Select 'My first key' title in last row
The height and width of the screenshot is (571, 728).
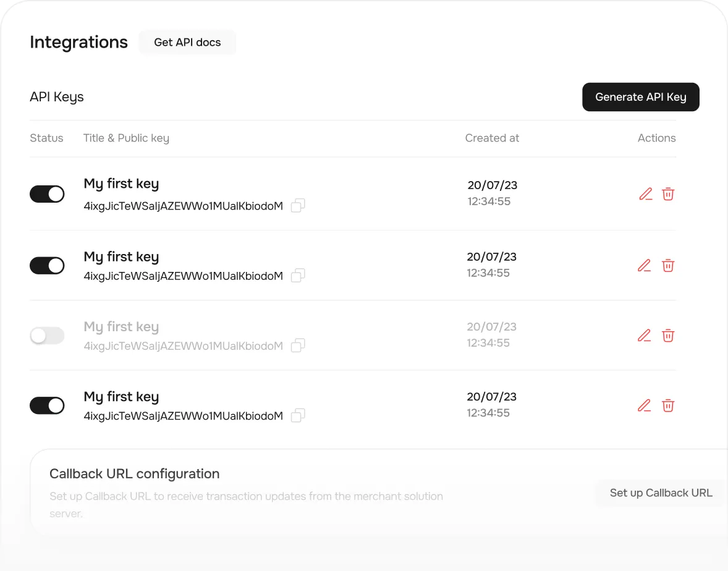(x=121, y=397)
